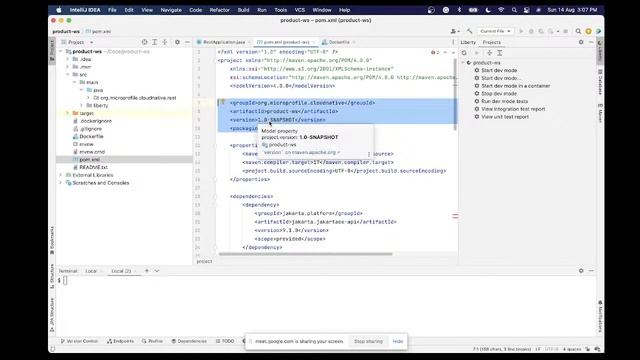The image size is (640, 360).
Task: Open Database tool window from right sidebar
Action: 600,82
